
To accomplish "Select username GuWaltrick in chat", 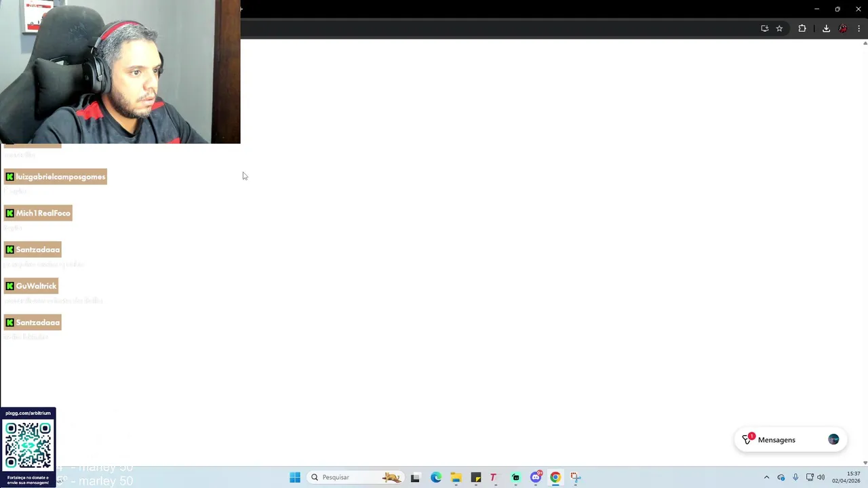I will click(36, 286).
